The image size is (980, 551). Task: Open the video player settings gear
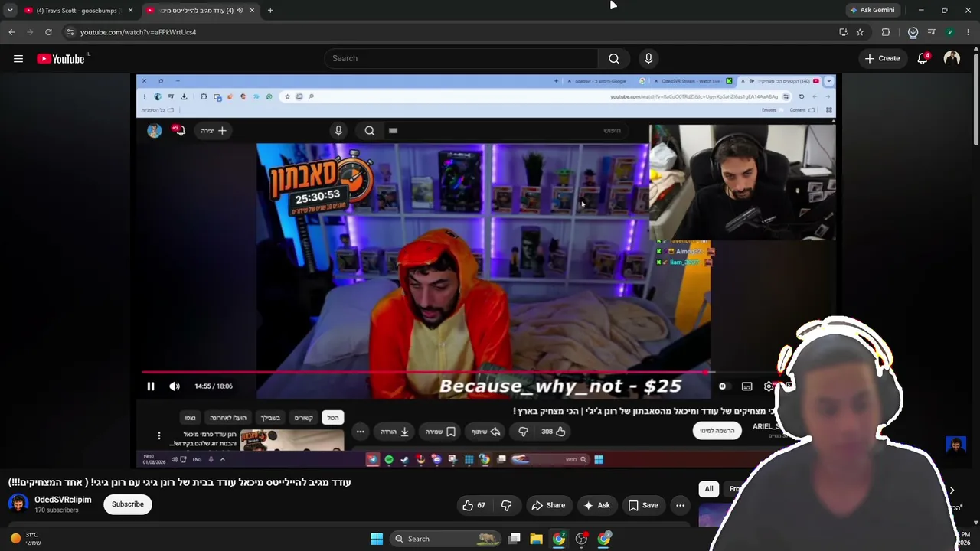pyautogui.click(x=769, y=386)
